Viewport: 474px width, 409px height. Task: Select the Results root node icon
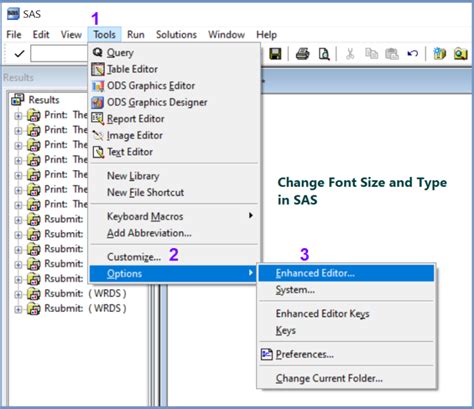(x=18, y=99)
